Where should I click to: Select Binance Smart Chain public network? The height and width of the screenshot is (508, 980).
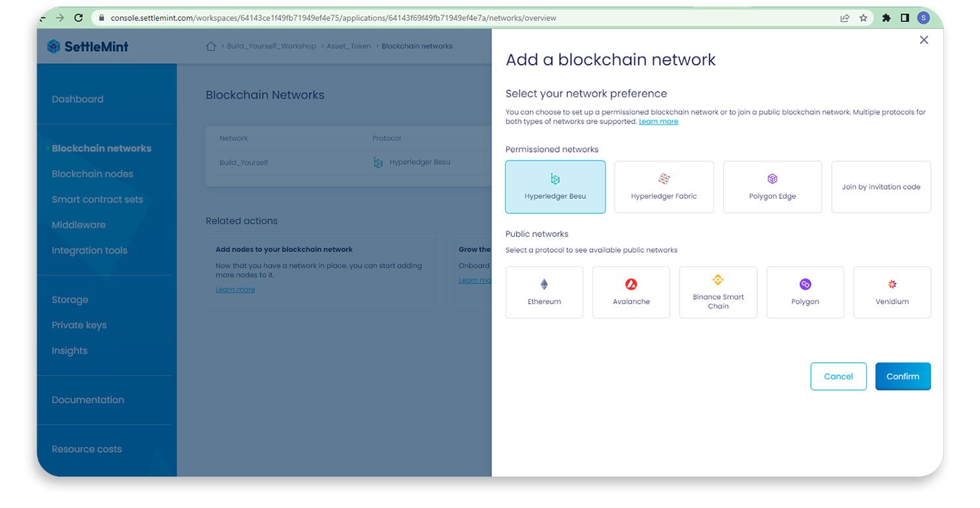tap(718, 292)
